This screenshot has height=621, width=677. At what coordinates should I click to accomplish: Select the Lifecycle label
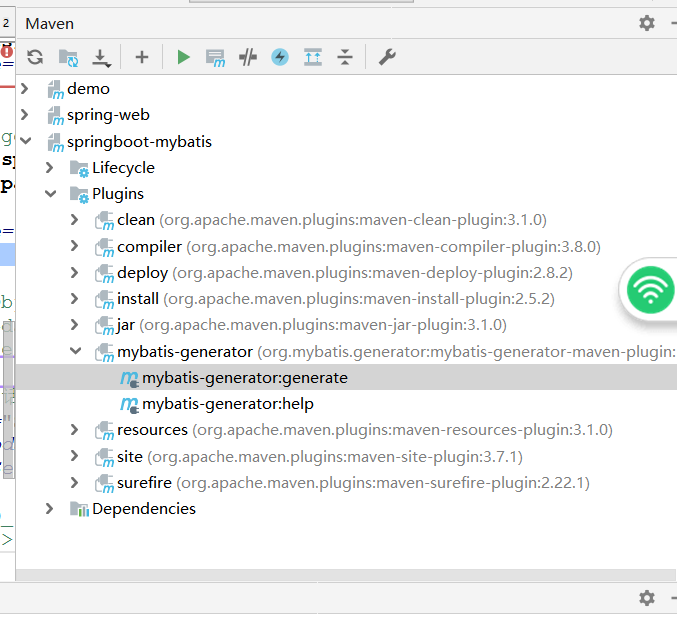click(x=123, y=168)
